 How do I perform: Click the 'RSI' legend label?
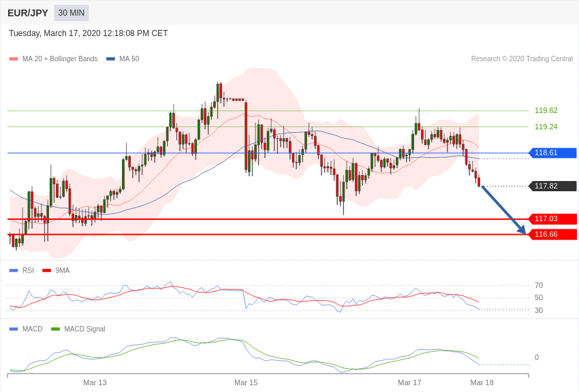point(28,270)
